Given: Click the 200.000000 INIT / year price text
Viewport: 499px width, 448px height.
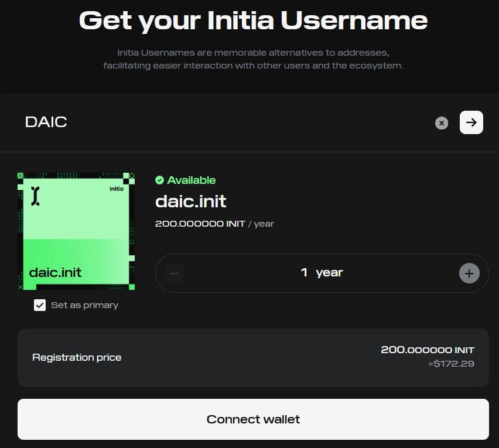Looking at the screenshot, I should [x=214, y=224].
